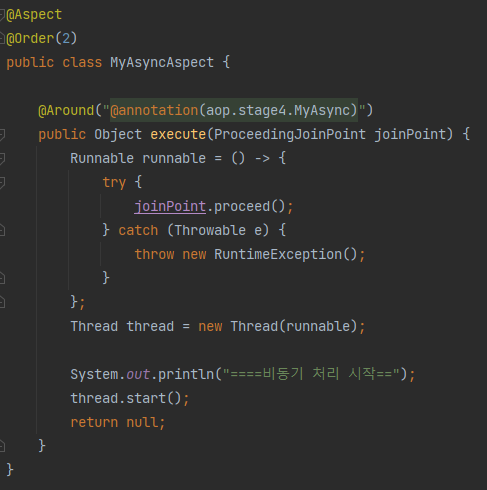Click the class name MyAsyncAspect

pos(162,63)
